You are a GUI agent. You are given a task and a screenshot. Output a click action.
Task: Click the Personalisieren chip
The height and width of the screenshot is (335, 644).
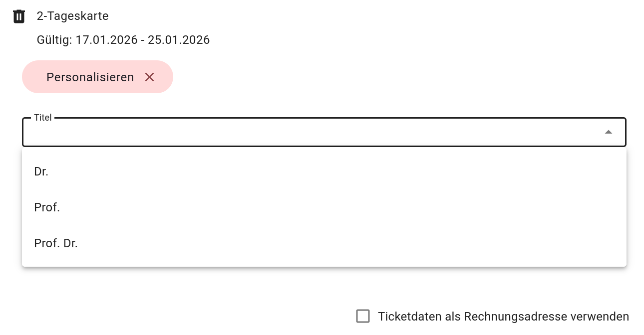[90, 77]
